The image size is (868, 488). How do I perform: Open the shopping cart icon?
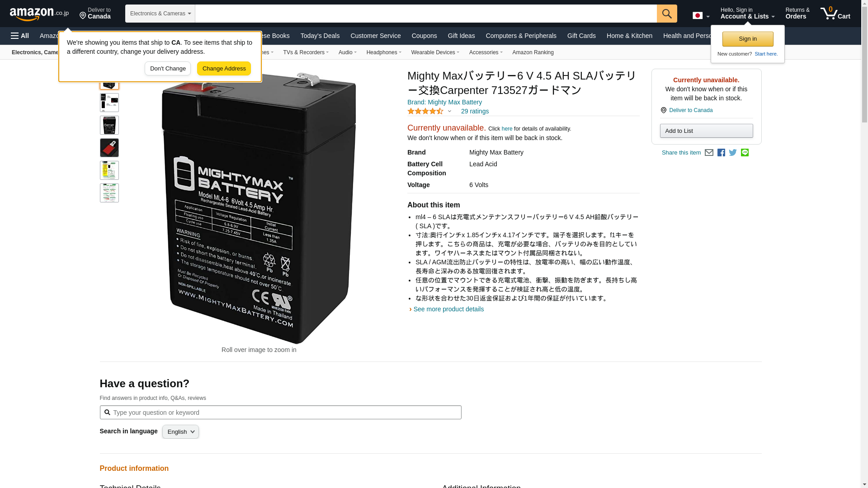[835, 14]
